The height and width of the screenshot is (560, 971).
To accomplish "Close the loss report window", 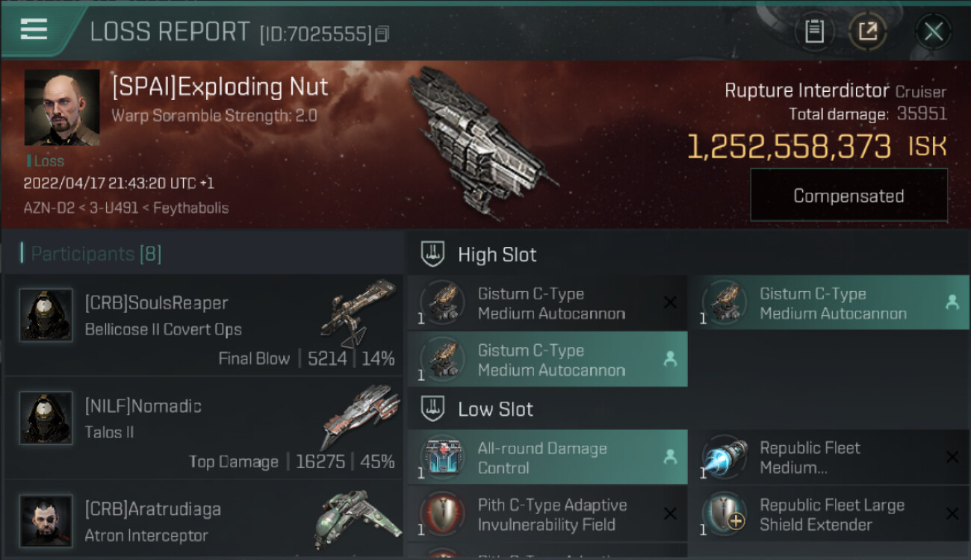I will (x=933, y=31).
